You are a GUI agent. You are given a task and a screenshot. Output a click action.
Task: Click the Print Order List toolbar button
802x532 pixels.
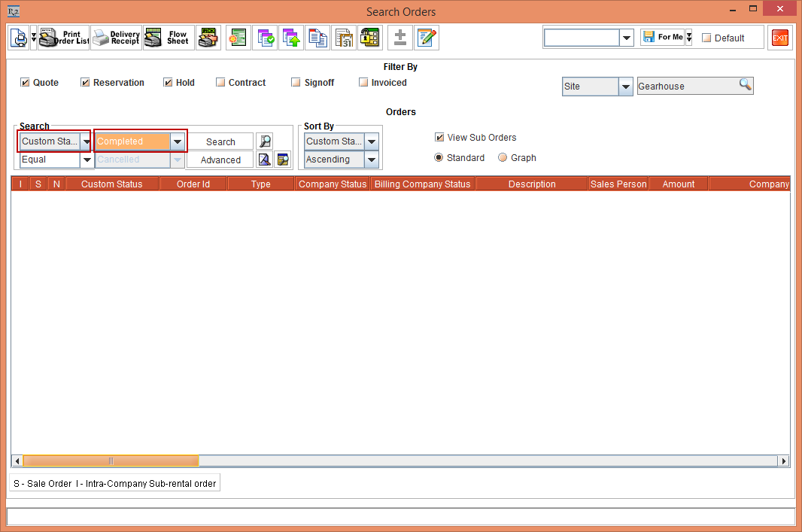tap(64, 38)
